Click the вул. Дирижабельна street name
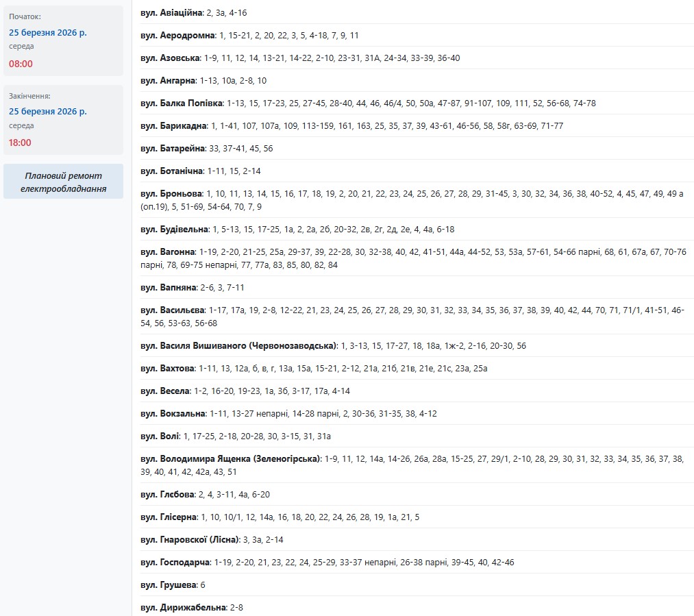The width and height of the screenshot is (694, 616). (183, 607)
